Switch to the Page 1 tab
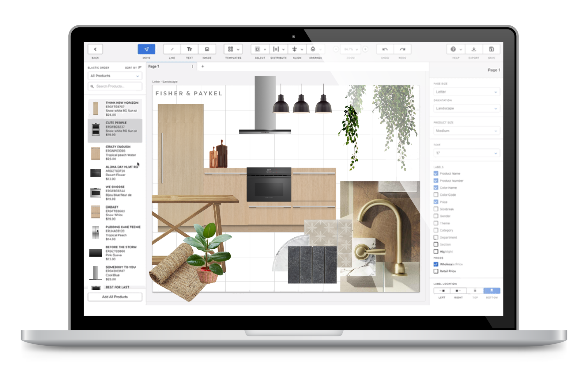 click(154, 67)
